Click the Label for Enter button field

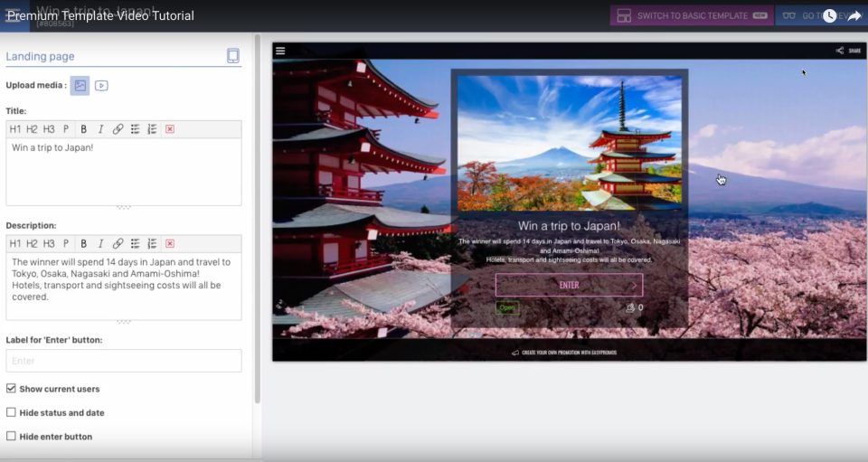point(124,361)
